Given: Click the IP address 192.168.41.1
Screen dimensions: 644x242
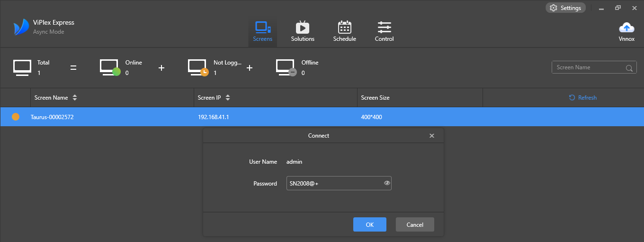Looking at the screenshot, I should (214, 117).
